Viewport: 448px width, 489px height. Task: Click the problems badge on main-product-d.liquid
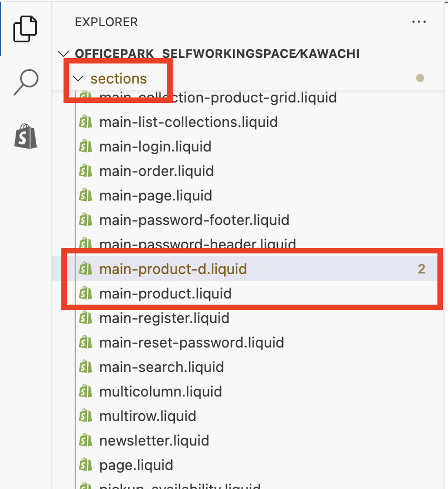tap(421, 269)
